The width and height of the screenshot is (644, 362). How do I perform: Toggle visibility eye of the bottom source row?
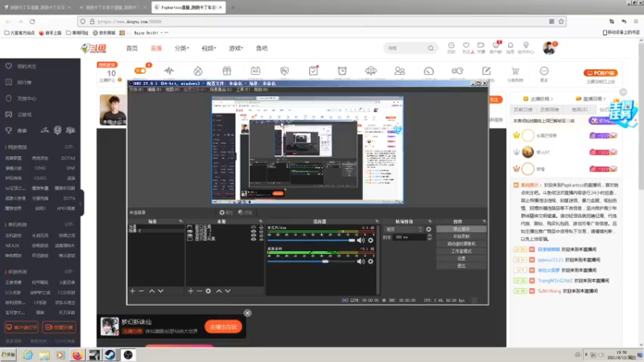tap(254, 238)
